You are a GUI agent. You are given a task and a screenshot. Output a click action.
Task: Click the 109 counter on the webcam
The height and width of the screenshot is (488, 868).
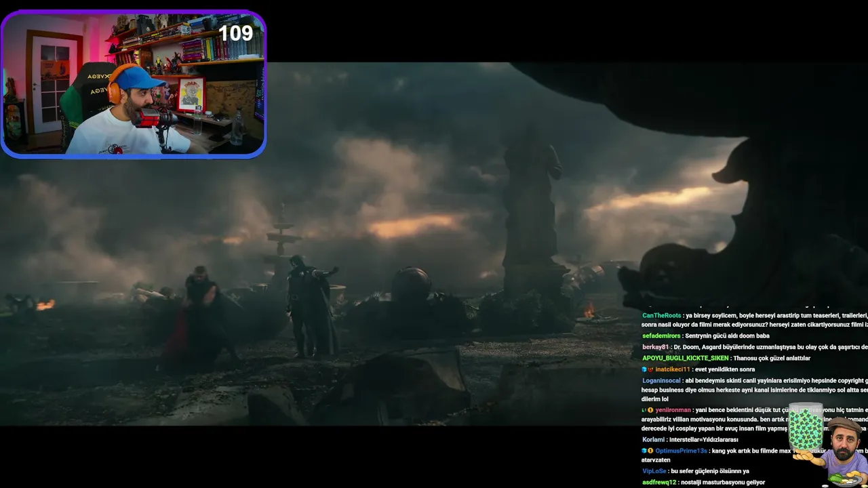[x=235, y=33]
